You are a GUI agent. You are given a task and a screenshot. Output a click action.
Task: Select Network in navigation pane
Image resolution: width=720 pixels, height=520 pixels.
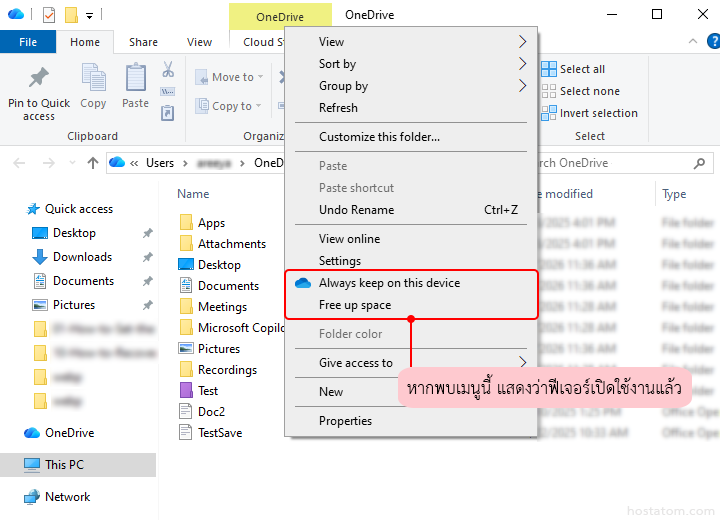pos(68,497)
